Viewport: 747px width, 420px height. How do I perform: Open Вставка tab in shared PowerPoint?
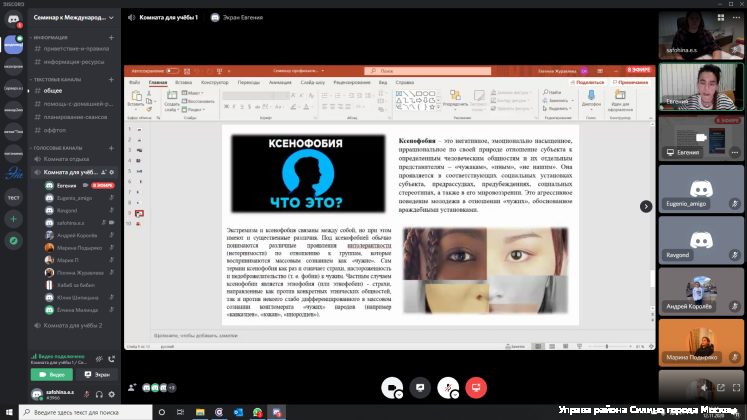[183, 82]
